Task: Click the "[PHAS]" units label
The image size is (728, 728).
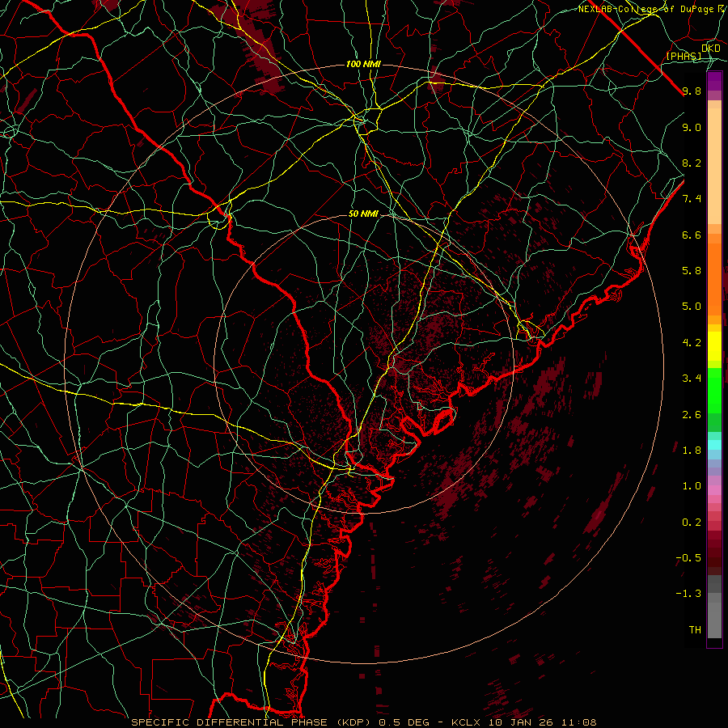Action: point(684,57)
